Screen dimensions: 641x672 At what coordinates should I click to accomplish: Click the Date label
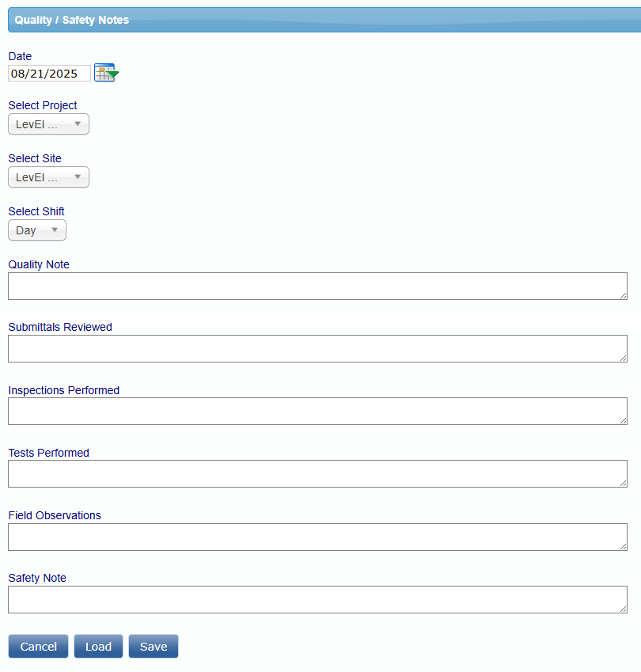tap(20, 56)
